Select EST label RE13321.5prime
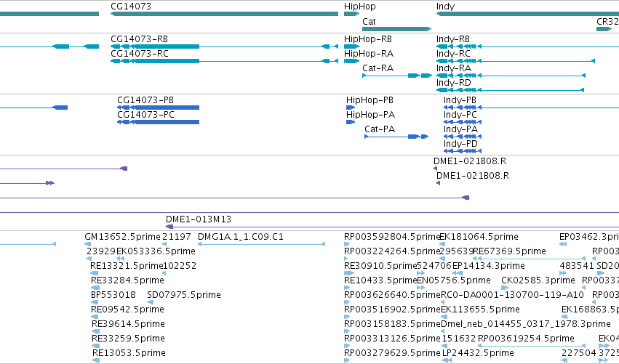Viewport: 619px width, 364px height. pos(127,267)
